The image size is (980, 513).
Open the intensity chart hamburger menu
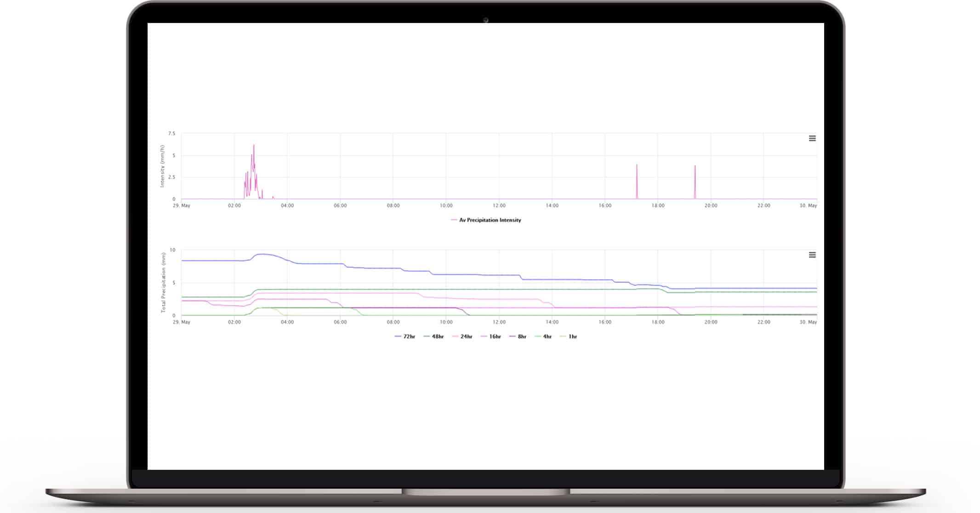(x=812, y=138)
